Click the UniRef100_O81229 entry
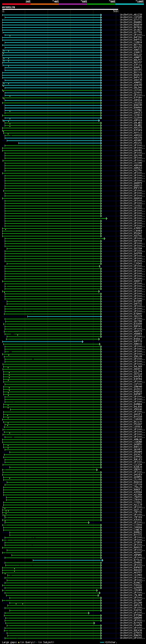The image size is (146, 644). (131, 316)
